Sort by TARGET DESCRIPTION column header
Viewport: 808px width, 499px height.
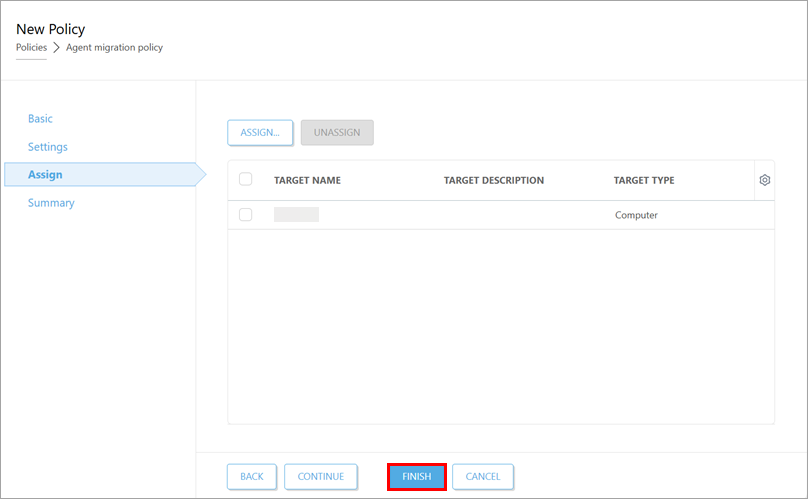click(x=494, y=181)
